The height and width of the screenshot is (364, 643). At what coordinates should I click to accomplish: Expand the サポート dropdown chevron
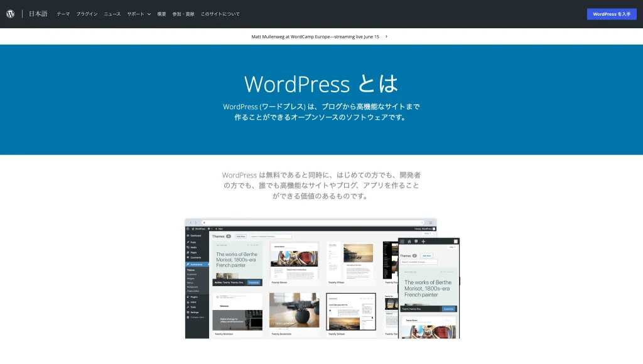(x=149, y=14)
